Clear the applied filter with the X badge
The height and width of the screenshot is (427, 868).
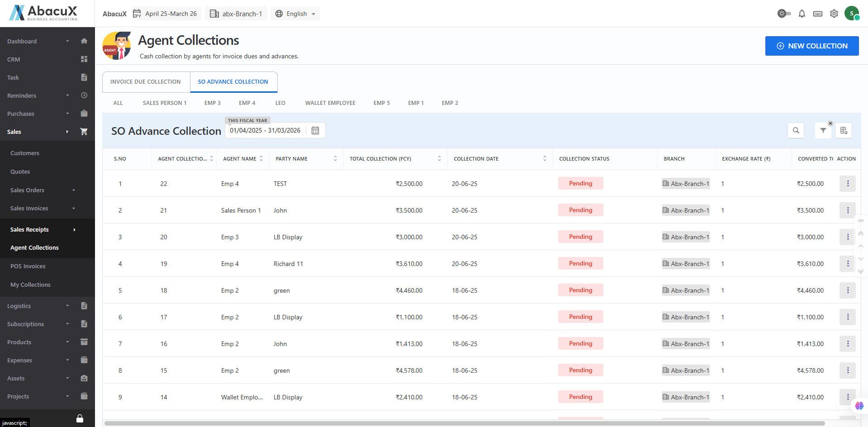click(x=830, y=123)
